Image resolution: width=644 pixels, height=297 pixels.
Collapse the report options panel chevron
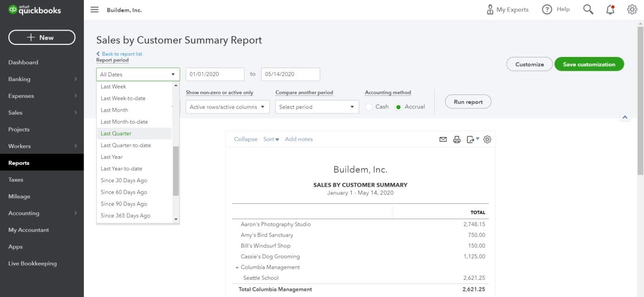[x=625, y=117]
